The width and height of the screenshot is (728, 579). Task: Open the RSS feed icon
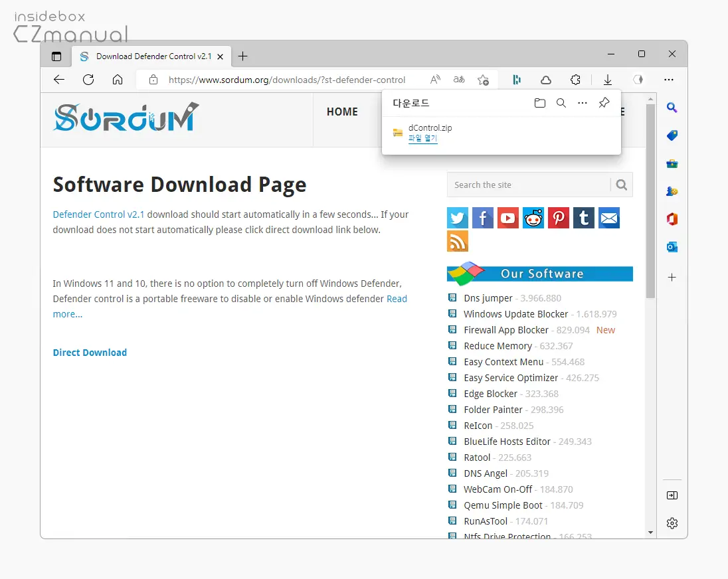click(x=458, y=241)
